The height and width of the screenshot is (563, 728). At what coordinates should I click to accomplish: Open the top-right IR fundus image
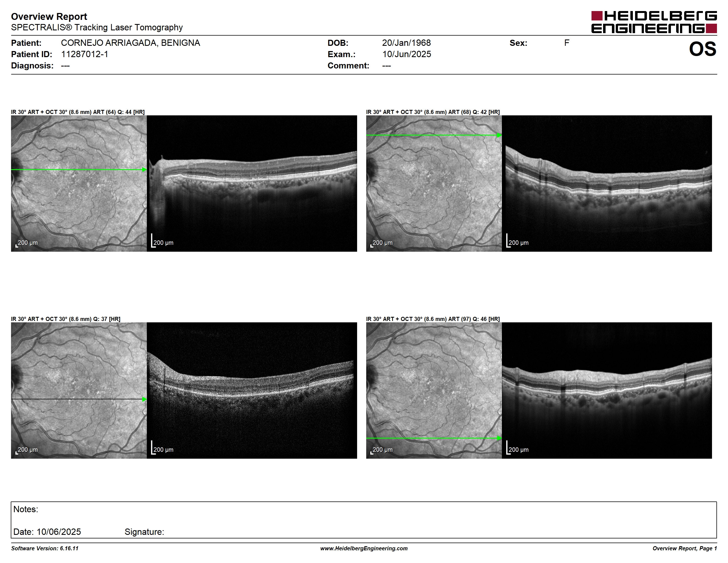point(434,184)
